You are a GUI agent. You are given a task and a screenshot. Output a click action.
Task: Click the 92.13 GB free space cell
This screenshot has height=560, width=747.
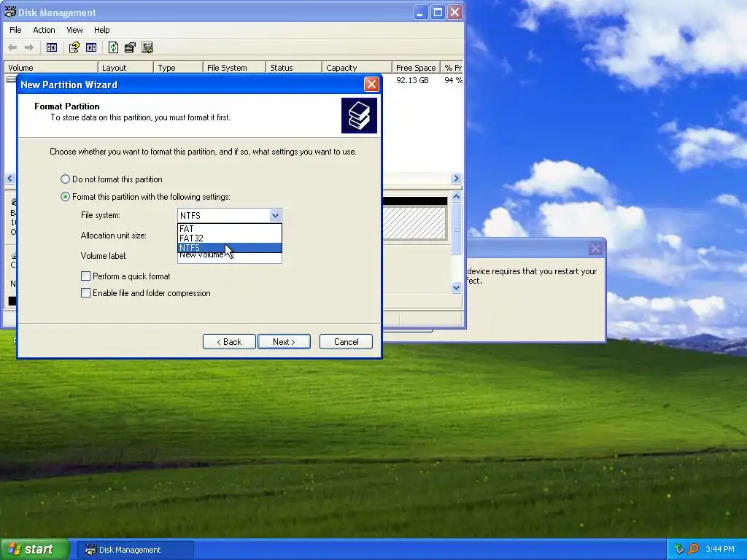pos(413,80)
